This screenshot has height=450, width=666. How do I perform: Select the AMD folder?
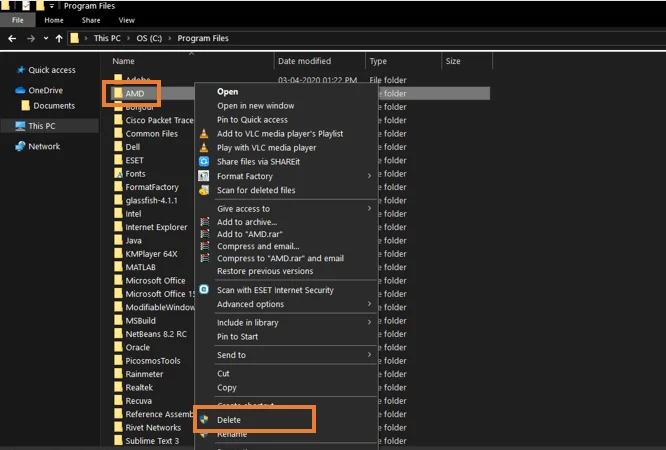[135, 93]
